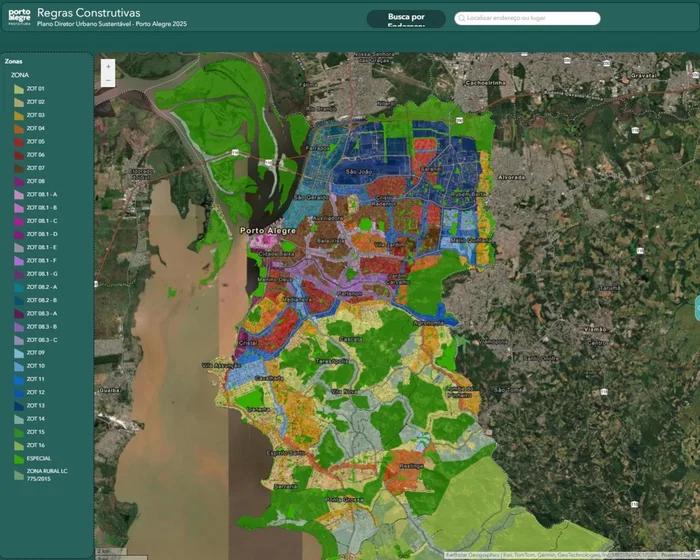Click the search magnifier icon
Viewport: 700px width, 560px height.
coord(462,18)
